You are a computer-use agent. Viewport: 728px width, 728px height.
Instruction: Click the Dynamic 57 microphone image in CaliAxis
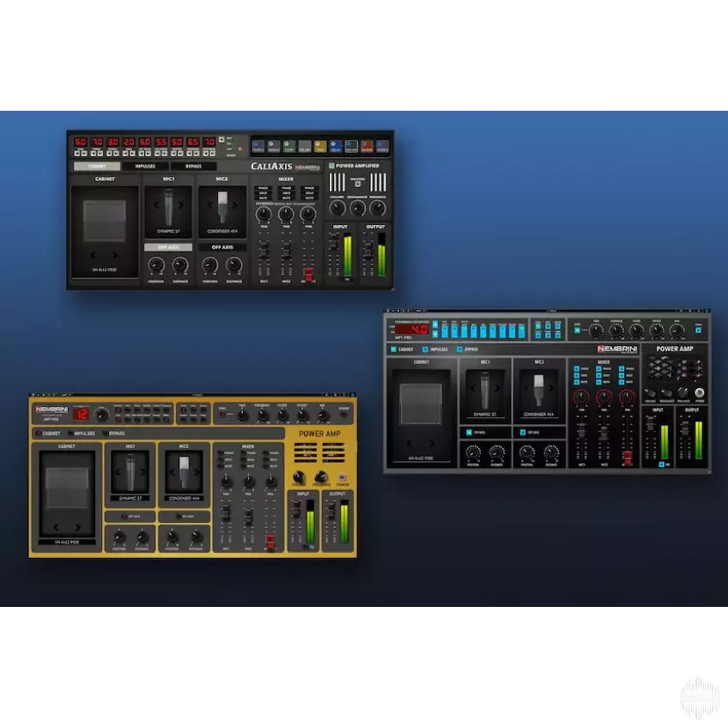click(x=168, y=208)
